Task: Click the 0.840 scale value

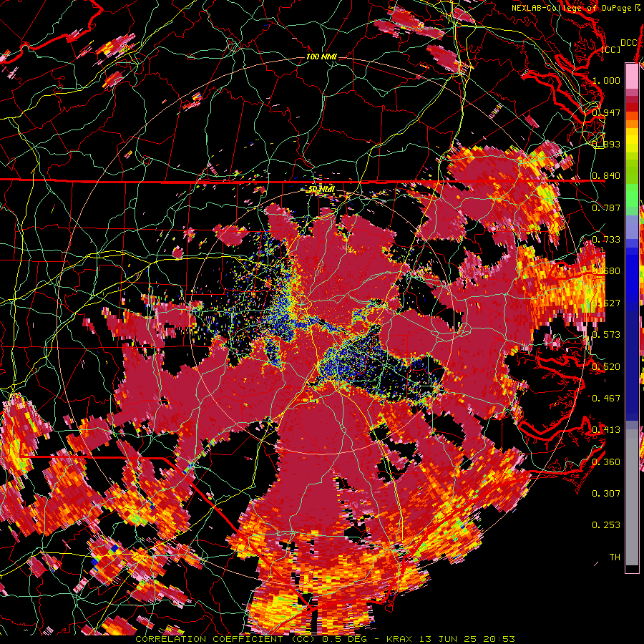Action: click(x=606, y=176)
